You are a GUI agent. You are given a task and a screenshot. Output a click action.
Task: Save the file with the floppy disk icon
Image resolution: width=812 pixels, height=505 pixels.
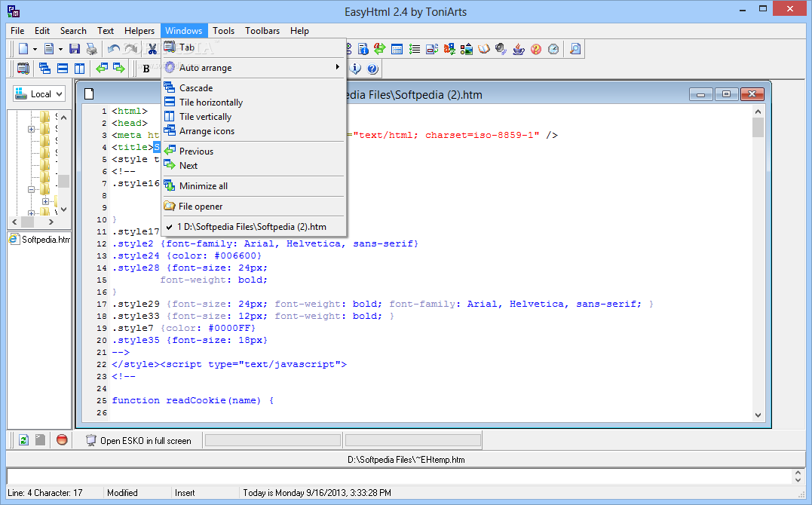click(75, 49)
